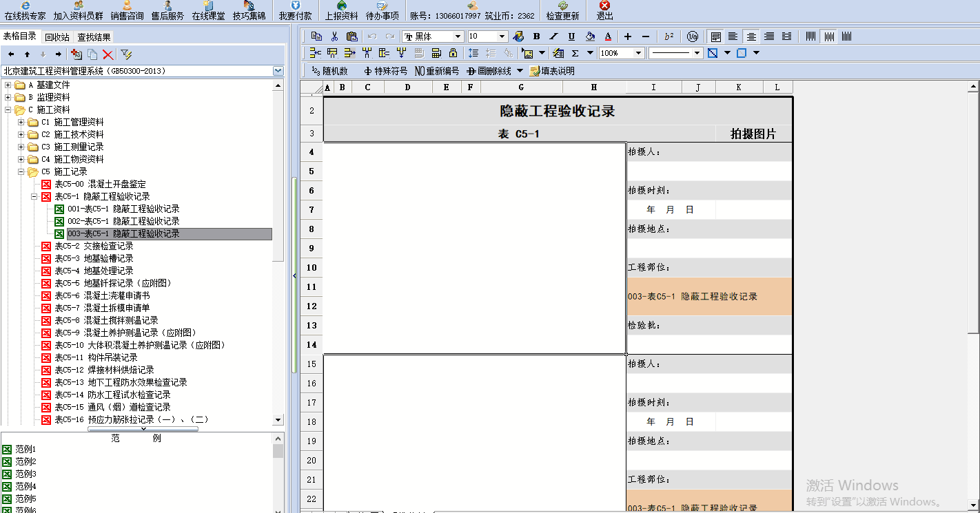Image resolution: width=980 pixels, height=513 pixels.
Task: Click the red X delete icon
Action: (x=108, y=54)
